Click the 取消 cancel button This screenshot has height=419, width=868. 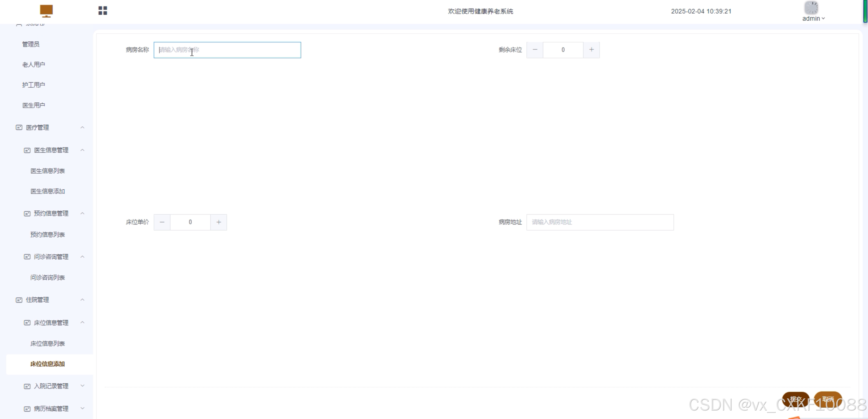pos(828,399)
